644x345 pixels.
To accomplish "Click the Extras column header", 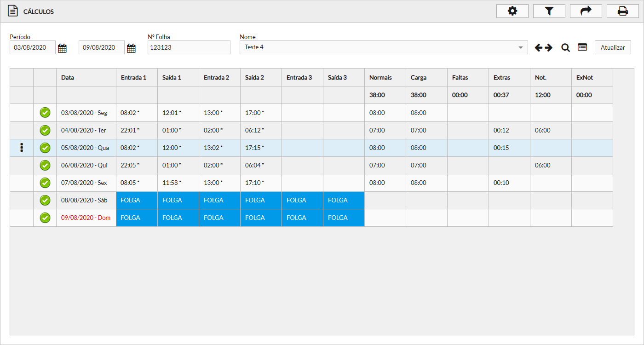I will (x=502, y=78).
